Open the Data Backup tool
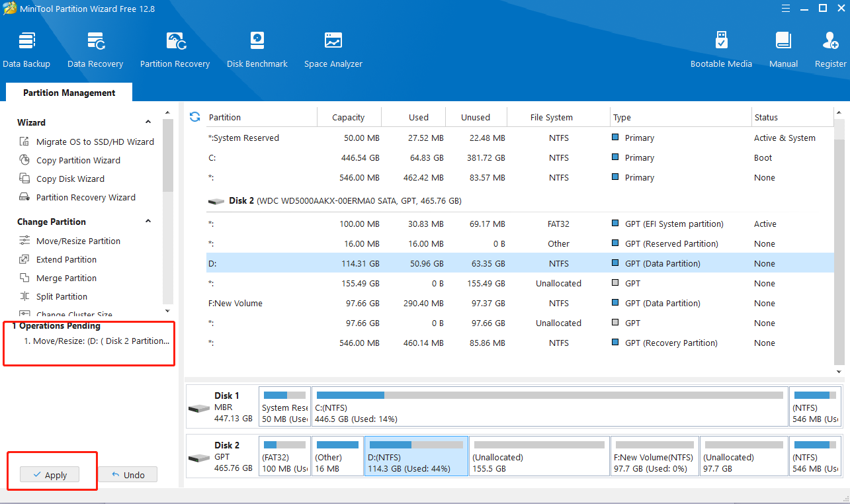This screenshot has width=850, height=504. tap(26, 50)
